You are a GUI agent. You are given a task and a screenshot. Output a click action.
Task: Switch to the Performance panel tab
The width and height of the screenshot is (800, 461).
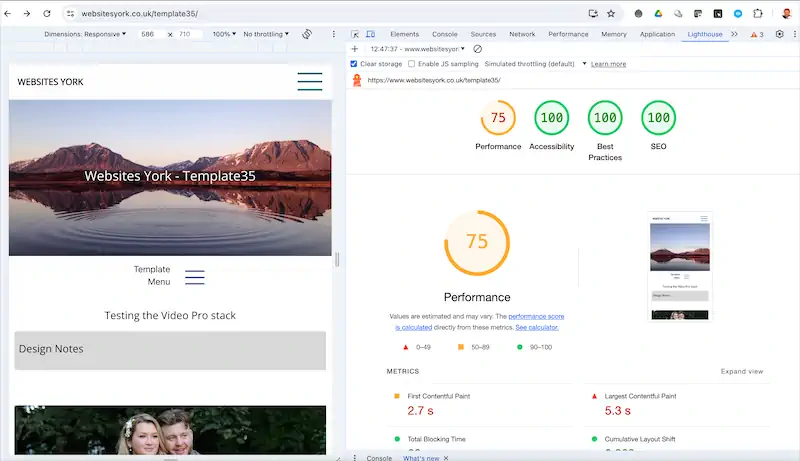(568, 34)
